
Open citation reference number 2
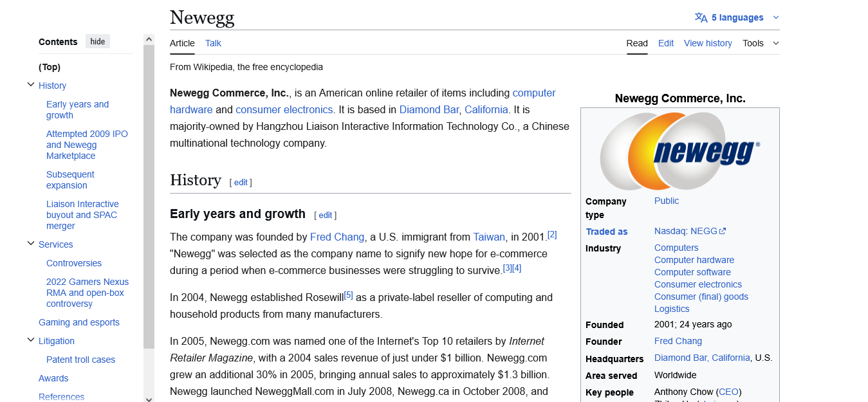tap(552, 235)
